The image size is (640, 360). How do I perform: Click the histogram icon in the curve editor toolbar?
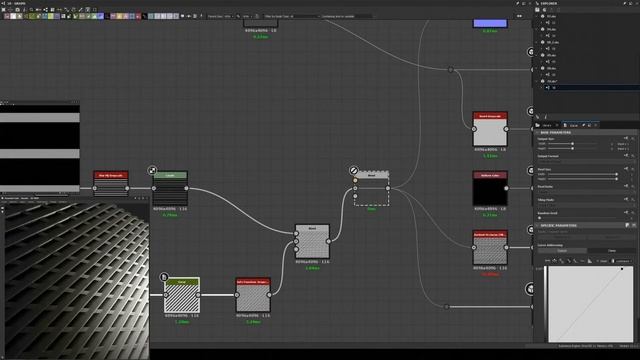tap(590, 261)
